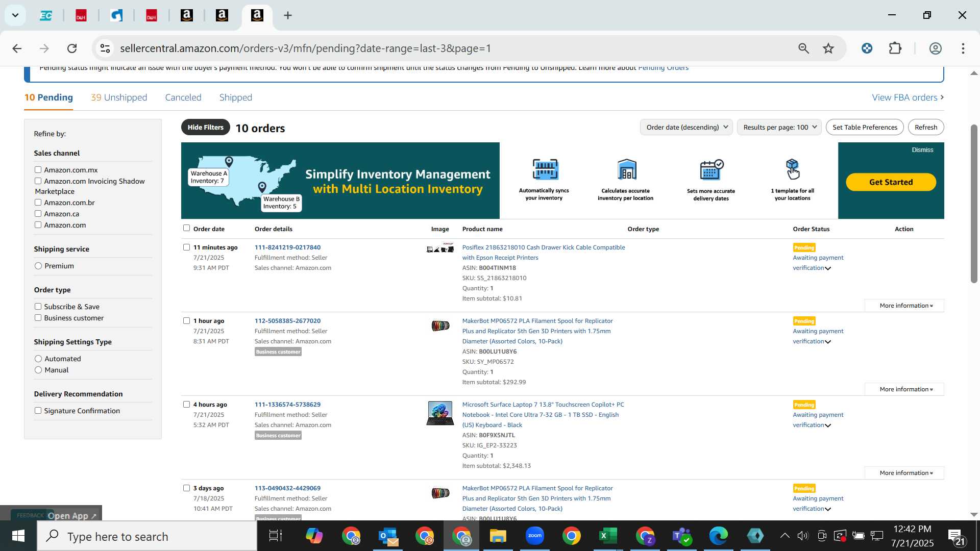Open the notifications center icon

956,536
